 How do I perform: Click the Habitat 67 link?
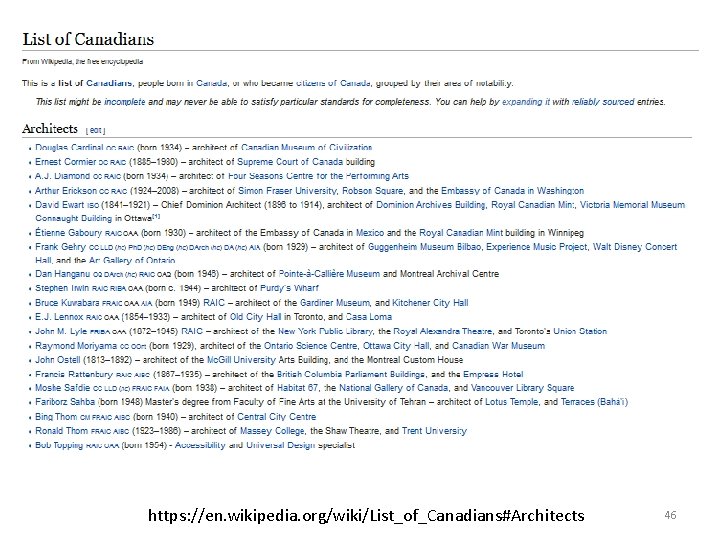(298, 388)
